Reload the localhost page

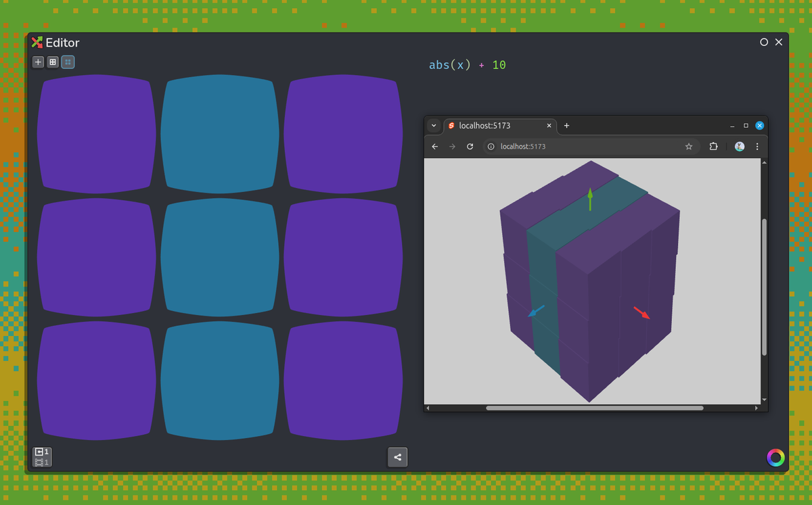pos(470,146)
